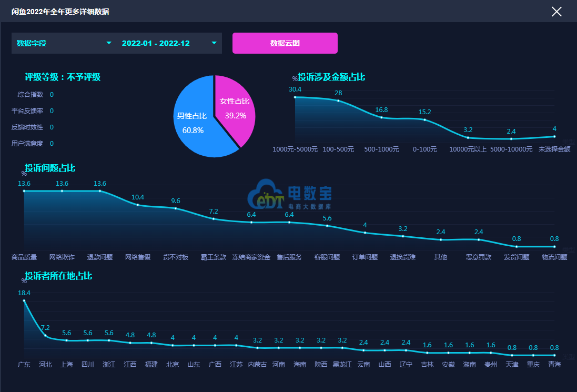Select the 浙江 province label

pyautogui.click(x=109, y=365)
